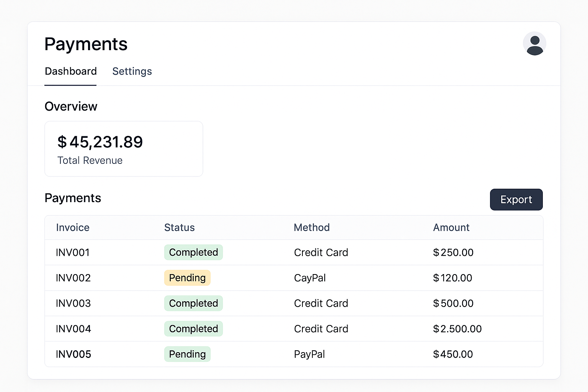The width and height of the screenshot is (588, 392).
Task: Click the Invoice column header
Action: (73, 227)
